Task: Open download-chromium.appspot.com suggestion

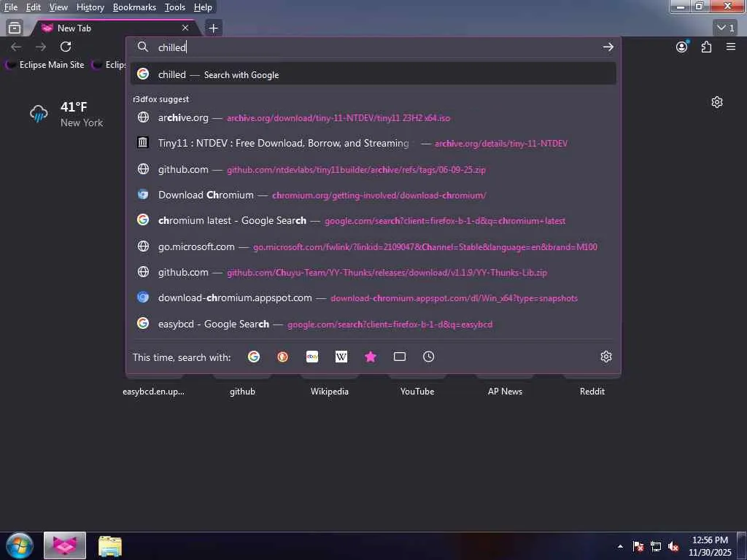Action: pos(373,298)
